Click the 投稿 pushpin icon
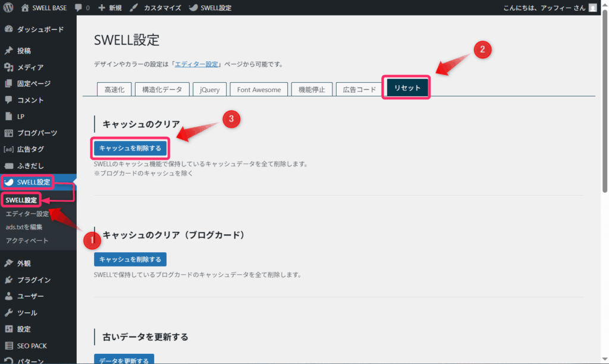 pyautogui.click(x=8, y=51)
